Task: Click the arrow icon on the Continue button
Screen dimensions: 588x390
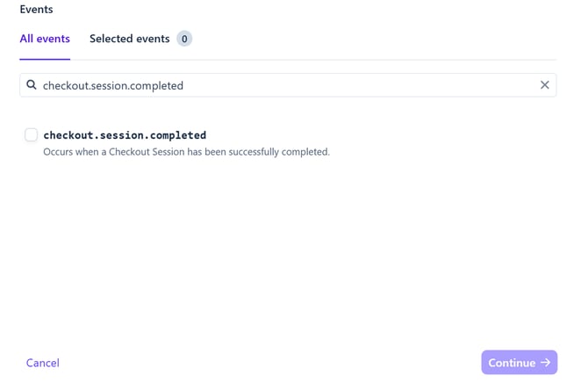Action: tap(546, 363)
